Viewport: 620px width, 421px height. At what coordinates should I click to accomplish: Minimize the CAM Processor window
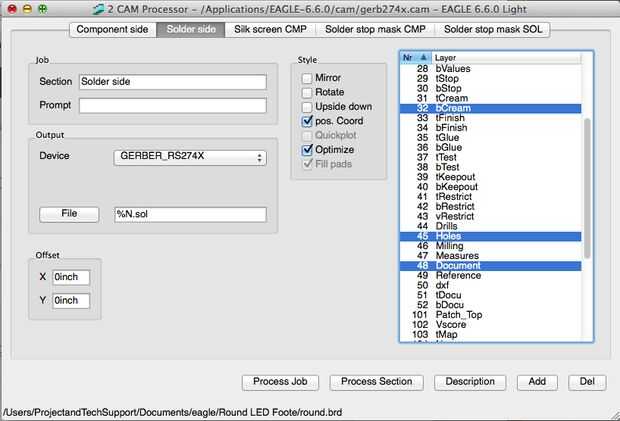click(x=27, y=9)
